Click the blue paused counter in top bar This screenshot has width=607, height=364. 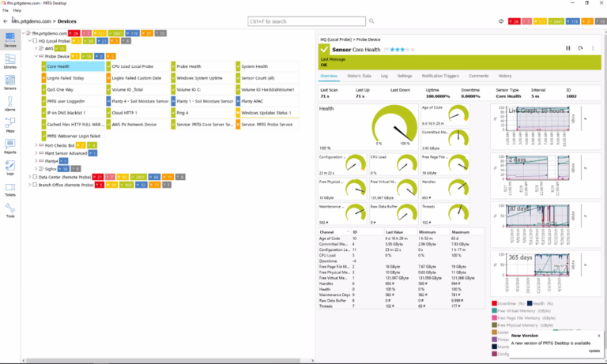[571, 21]
